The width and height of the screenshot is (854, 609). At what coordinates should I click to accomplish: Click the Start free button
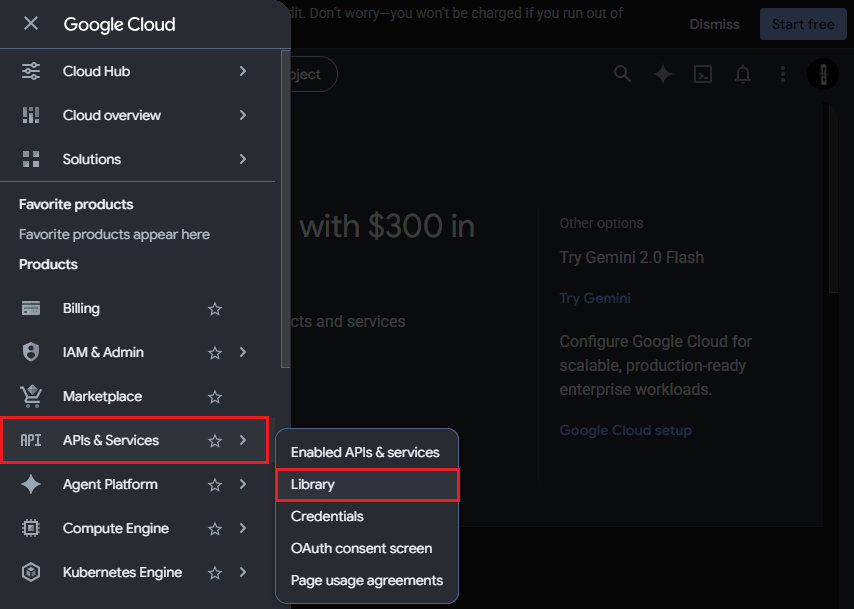pyautogui.click(x=803, y=25)
